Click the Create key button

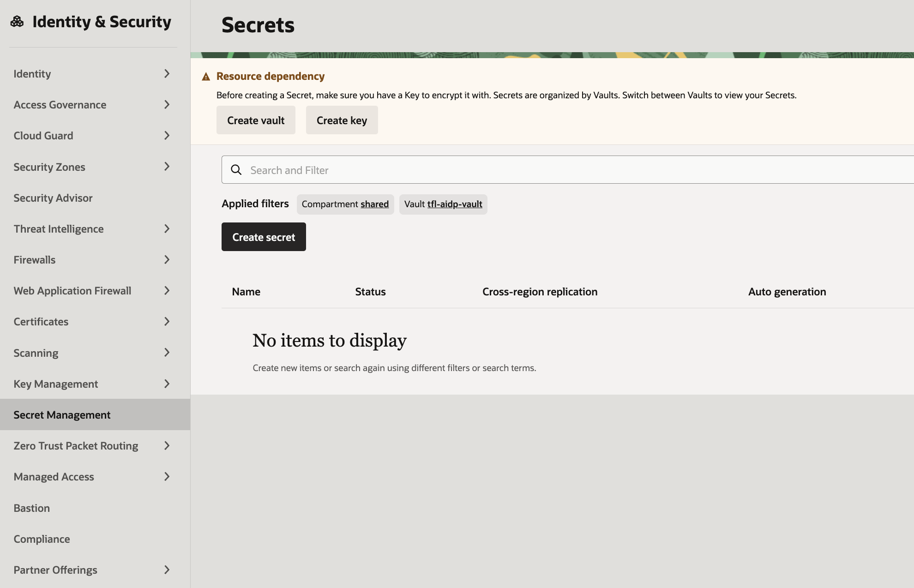342,120
